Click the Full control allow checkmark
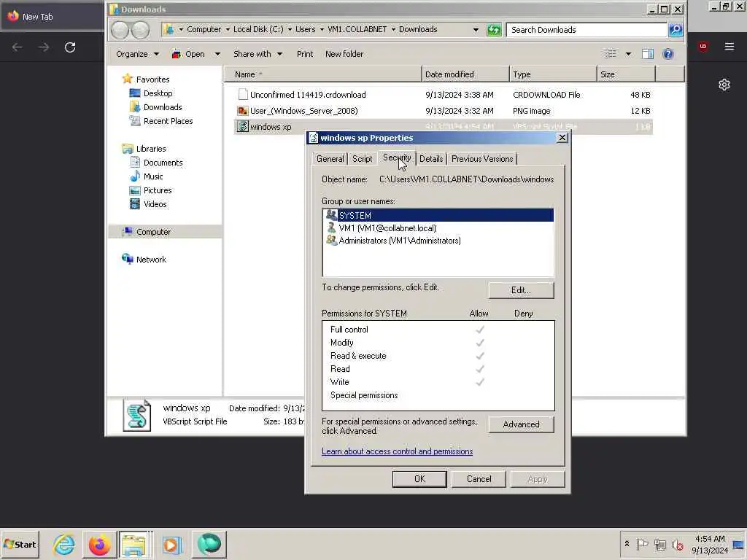Viewport: 747px width, 560px height. click(480, 330)
